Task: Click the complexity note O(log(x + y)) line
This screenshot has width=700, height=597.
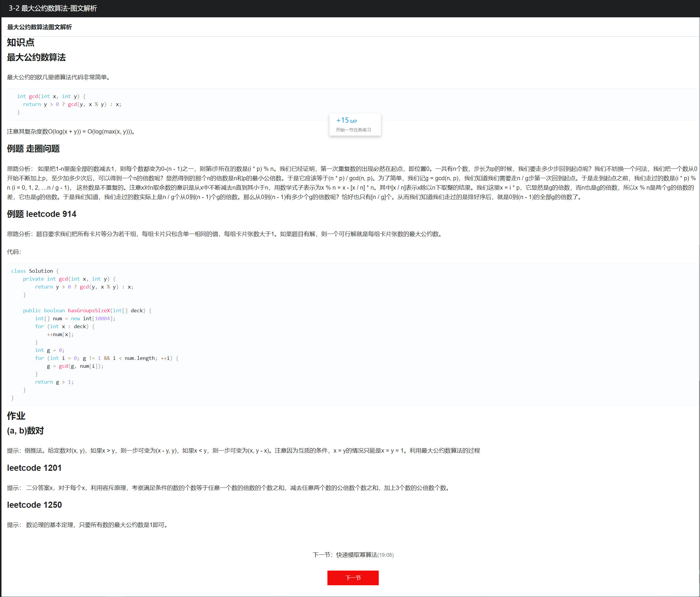Action: [x=71, y=131]
